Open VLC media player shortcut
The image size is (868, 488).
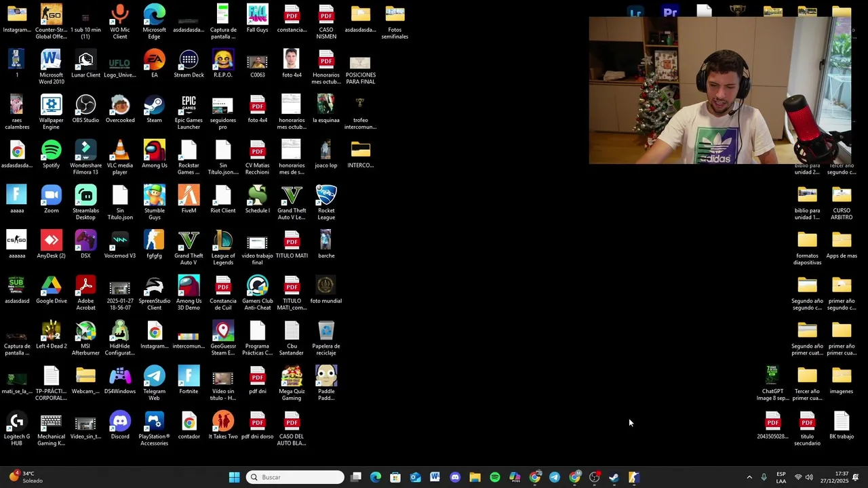(x=120, y=157)
